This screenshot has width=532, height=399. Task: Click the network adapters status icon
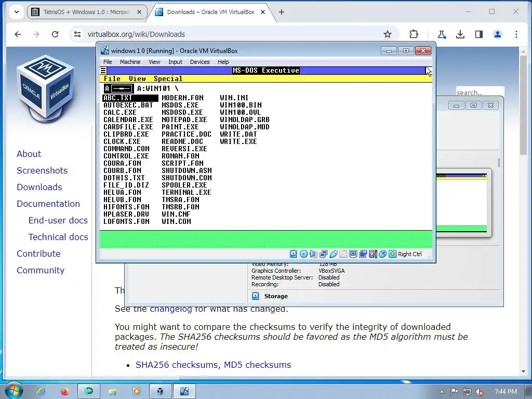[x=323, y=254]
